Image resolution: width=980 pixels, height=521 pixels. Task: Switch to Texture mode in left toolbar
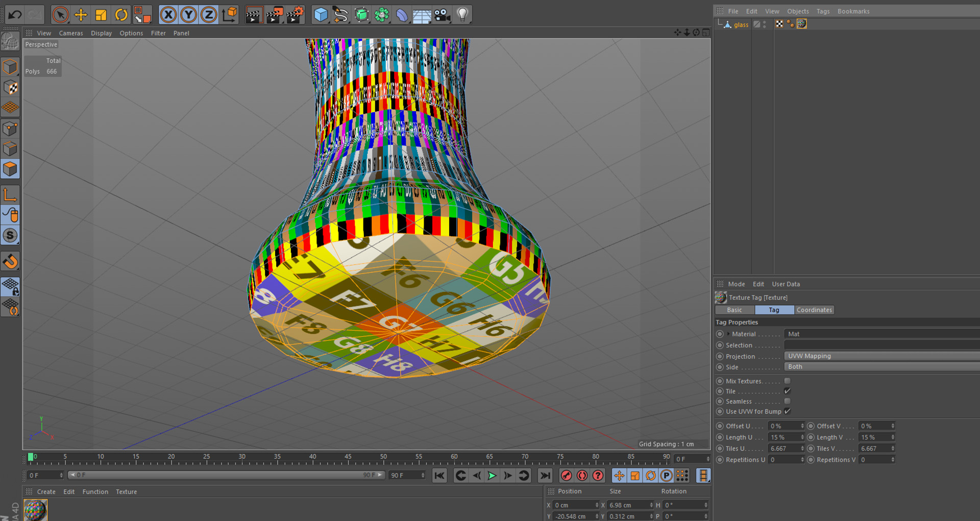10,87
